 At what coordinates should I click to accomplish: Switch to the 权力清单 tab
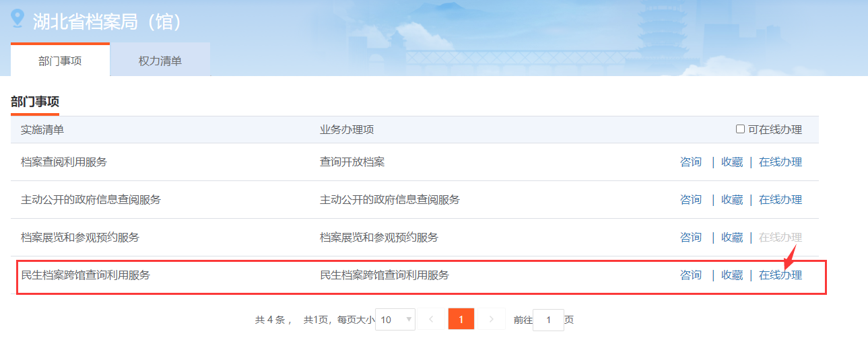[160, 61]
